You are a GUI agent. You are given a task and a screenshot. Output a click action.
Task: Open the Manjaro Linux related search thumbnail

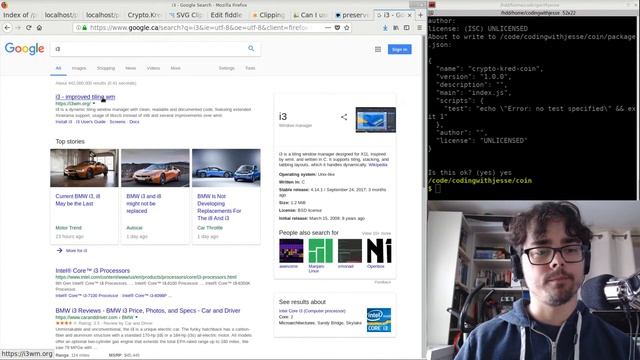(x=320, y=251)
